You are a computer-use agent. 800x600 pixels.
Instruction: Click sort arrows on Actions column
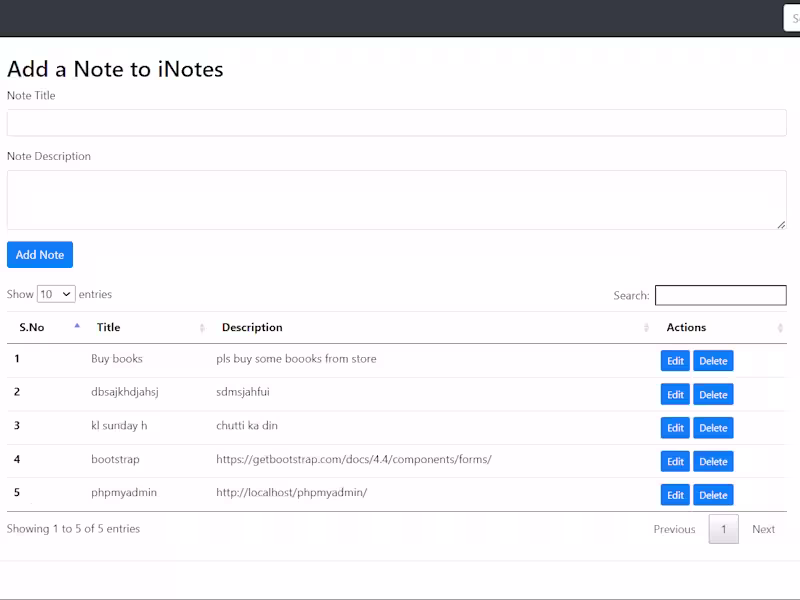click(780, 328)
